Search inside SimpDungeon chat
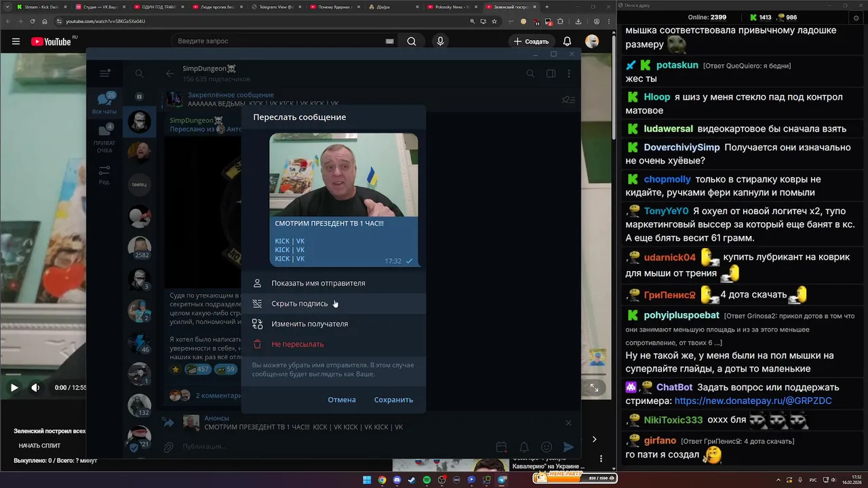The width and height of the screenshot is (868, 488). 530,73
